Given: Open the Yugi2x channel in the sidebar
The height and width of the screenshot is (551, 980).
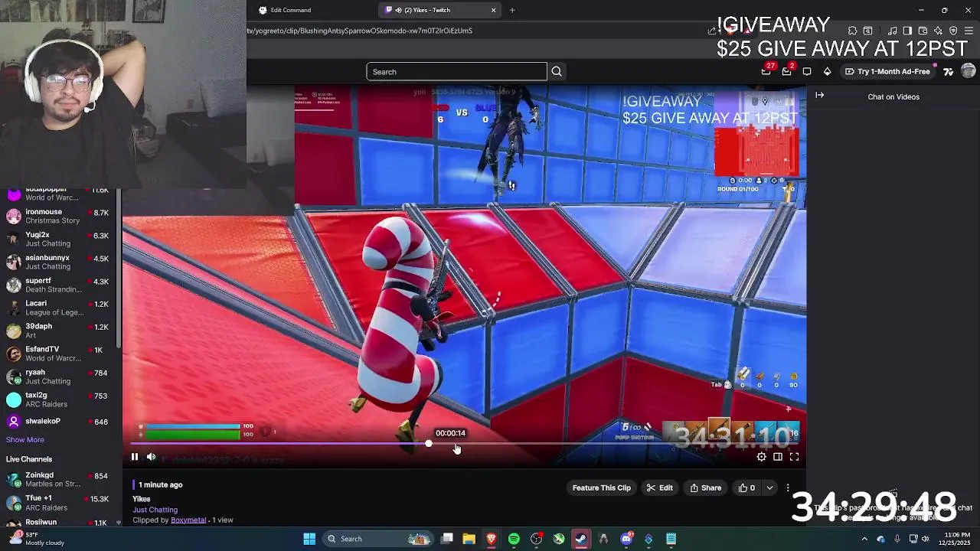Looking at the screenshot, I should (58, 239).
